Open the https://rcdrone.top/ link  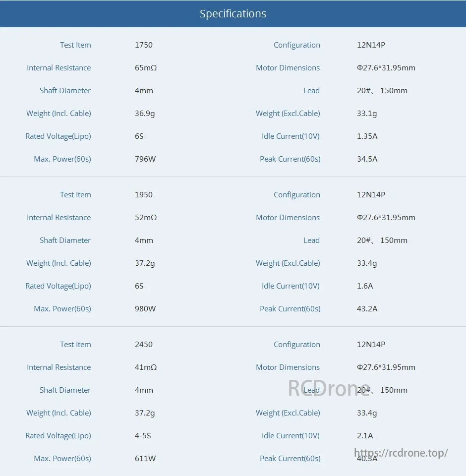pyautogui.click(x=401, y=453)
